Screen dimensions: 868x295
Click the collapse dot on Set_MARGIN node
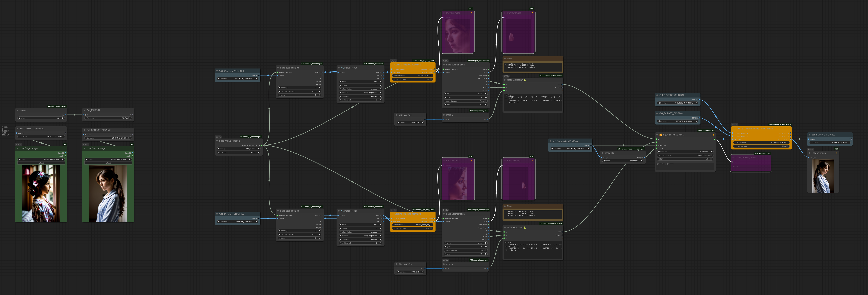pos(85,111)
